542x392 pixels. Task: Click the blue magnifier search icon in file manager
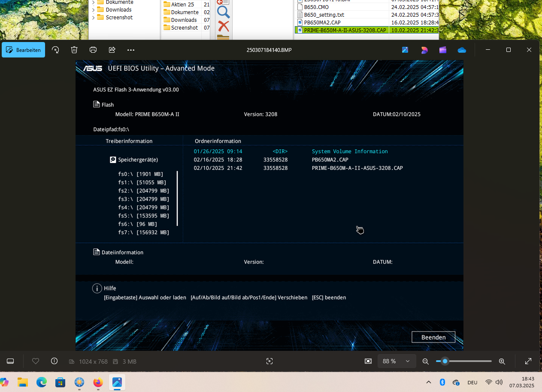223,12
